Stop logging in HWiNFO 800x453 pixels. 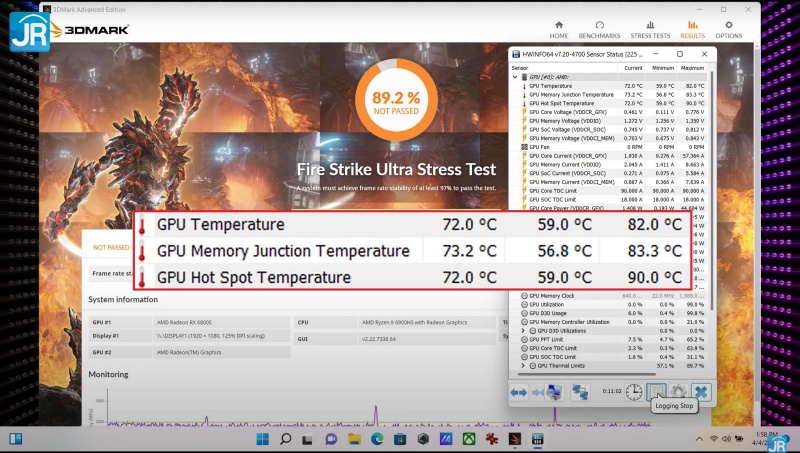[656, 392]
